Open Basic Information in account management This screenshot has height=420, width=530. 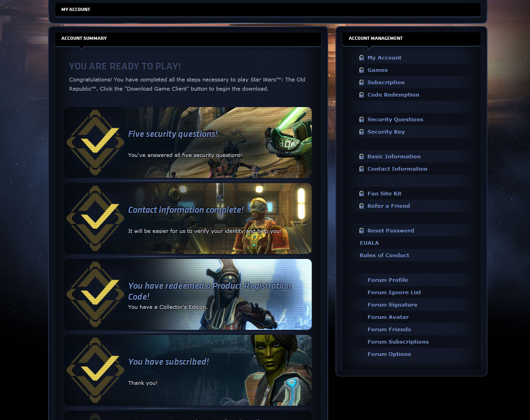tap(394, 156)
